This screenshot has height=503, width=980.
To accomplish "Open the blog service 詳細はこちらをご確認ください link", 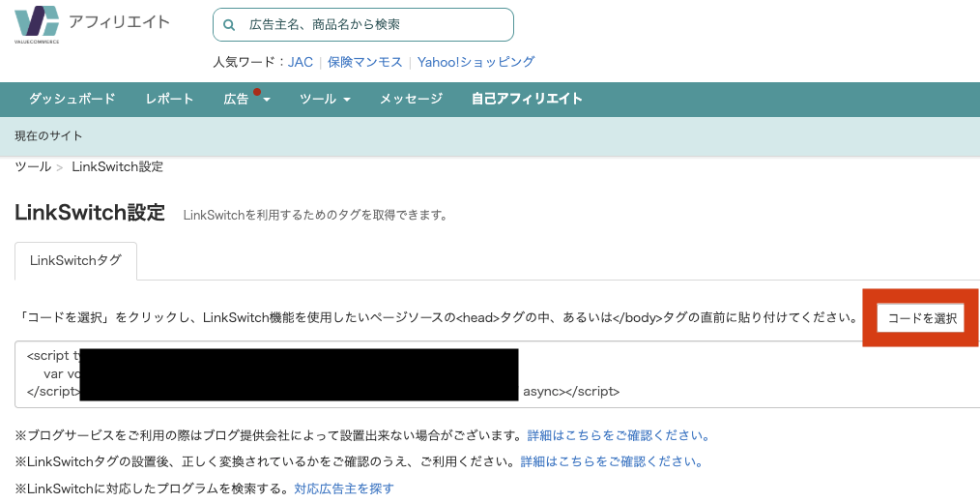I will tap(619, 435).
